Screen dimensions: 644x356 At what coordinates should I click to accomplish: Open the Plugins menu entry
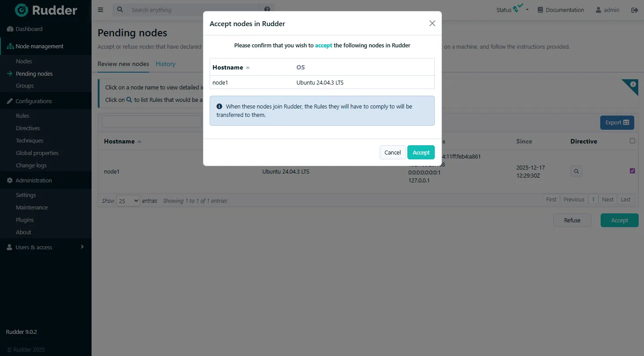coord(24,220)
